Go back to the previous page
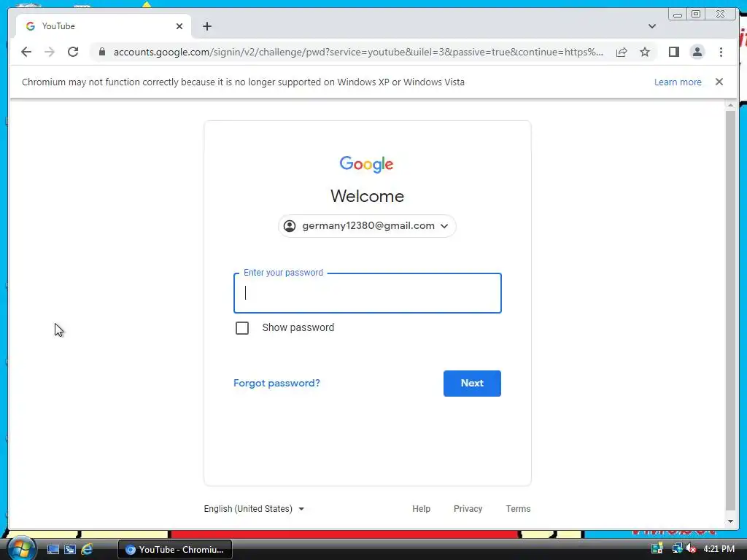 click(x=26, y=52)
